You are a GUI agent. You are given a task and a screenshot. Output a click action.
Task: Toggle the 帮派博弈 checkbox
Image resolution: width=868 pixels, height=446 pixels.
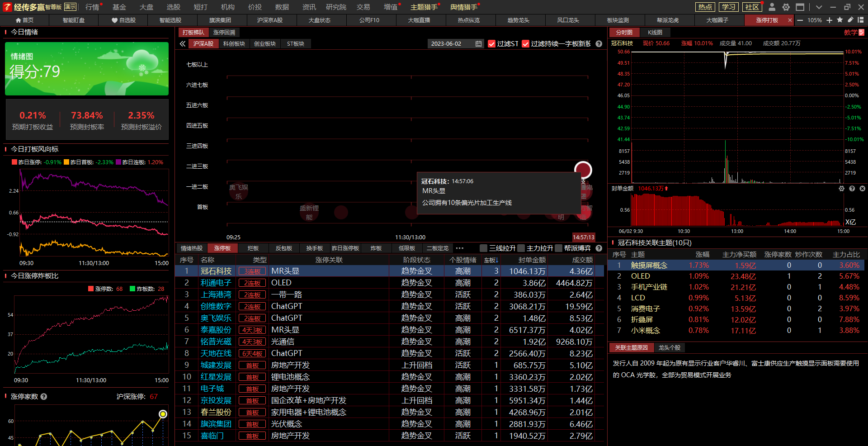pyautogui.click(x=559, y=248)
